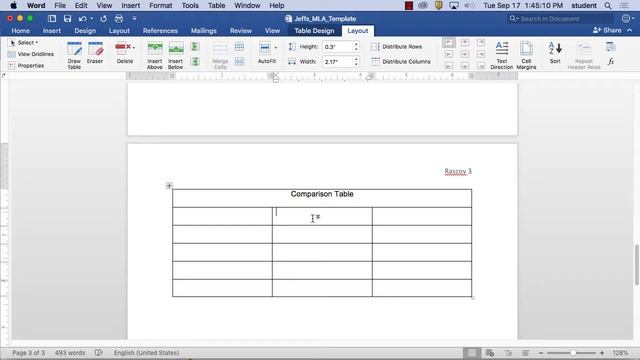This screenshot has width=640, height=360.
Task: Open the spelling check status icon
Action: click(99, 353)
